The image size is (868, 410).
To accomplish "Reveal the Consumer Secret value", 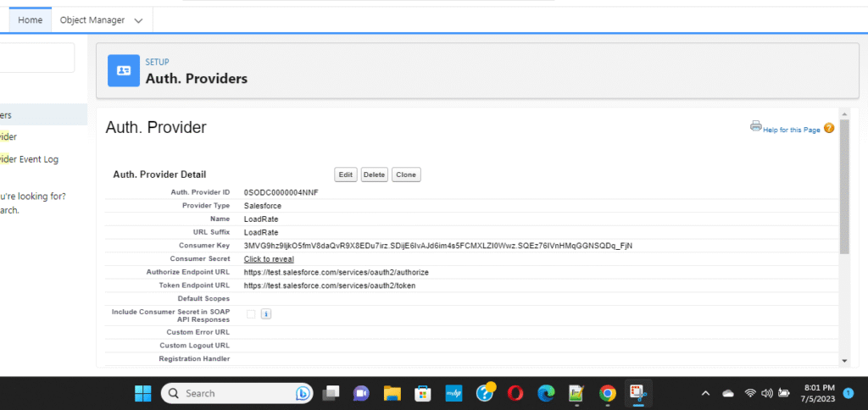I will click(269, 258).
